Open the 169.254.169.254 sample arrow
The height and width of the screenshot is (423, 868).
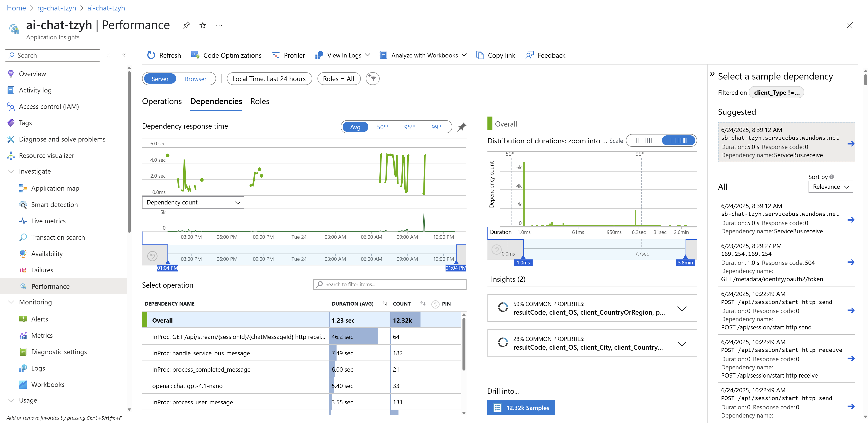tap(851, 262)
